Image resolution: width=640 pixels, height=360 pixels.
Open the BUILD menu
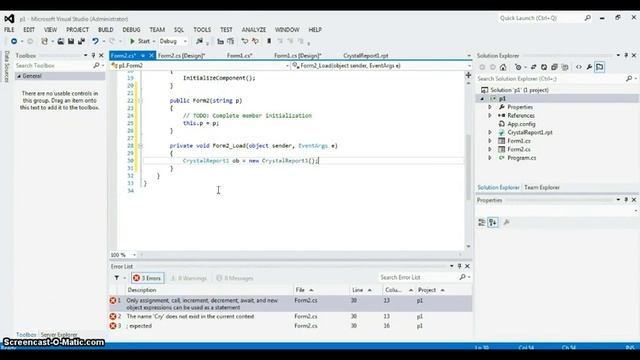[105, 30]
